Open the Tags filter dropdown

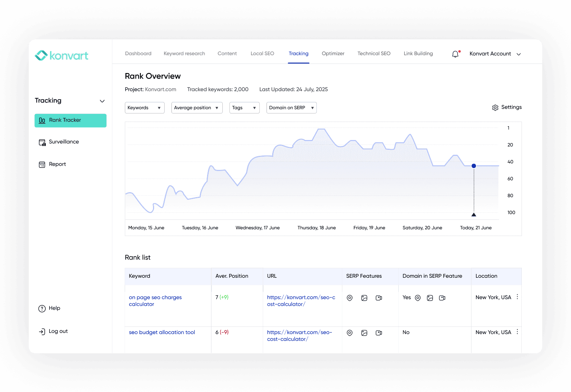(x=244, y=108)
